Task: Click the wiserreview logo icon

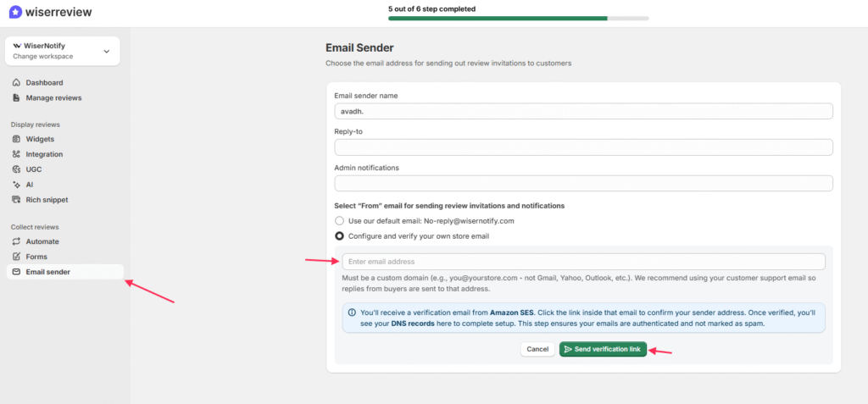Action: (x=14, y=13)
